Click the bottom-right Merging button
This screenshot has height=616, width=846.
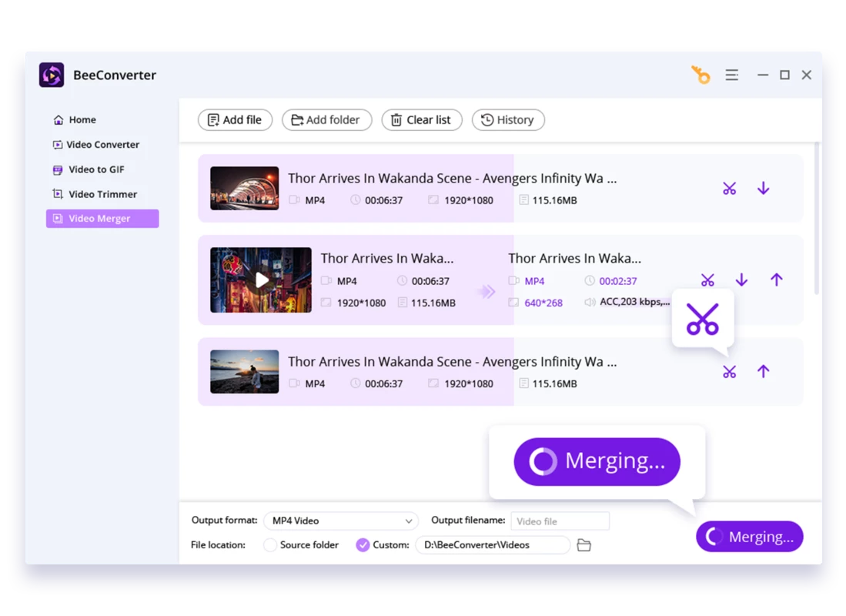point(750,537)
